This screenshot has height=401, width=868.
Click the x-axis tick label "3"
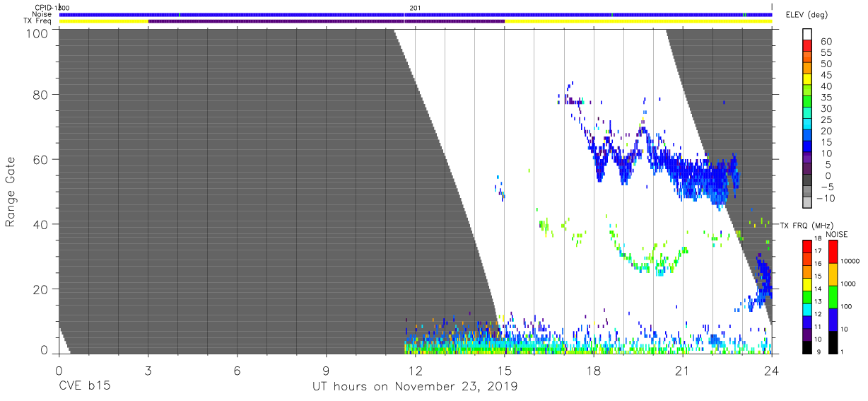click(148, 370)
